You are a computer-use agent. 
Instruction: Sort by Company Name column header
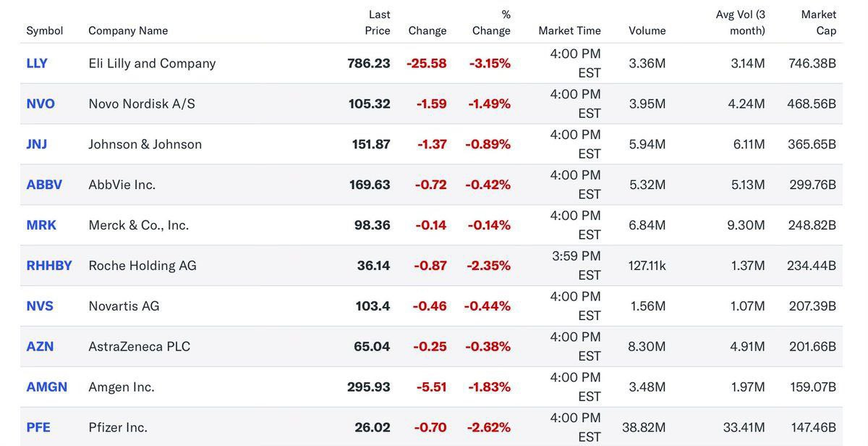click(x=128, y=30)
